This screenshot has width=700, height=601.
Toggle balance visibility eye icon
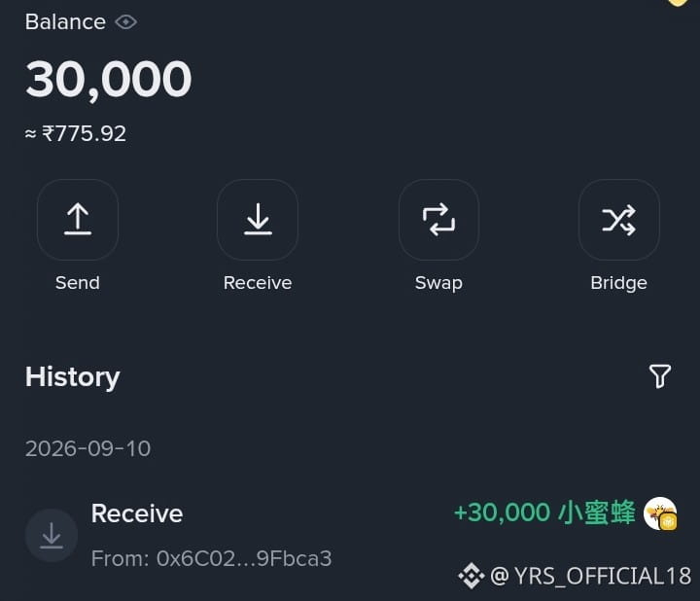coord(125,21)
